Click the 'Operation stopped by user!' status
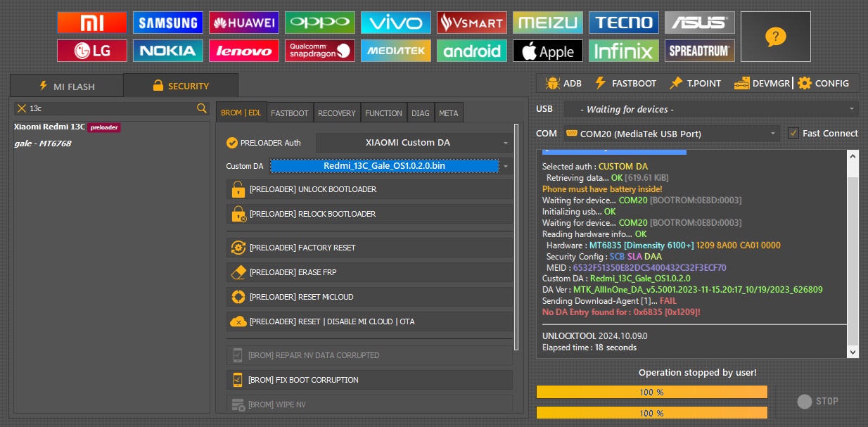The width and height of the screenshot is (868, 427). point(698,372)
